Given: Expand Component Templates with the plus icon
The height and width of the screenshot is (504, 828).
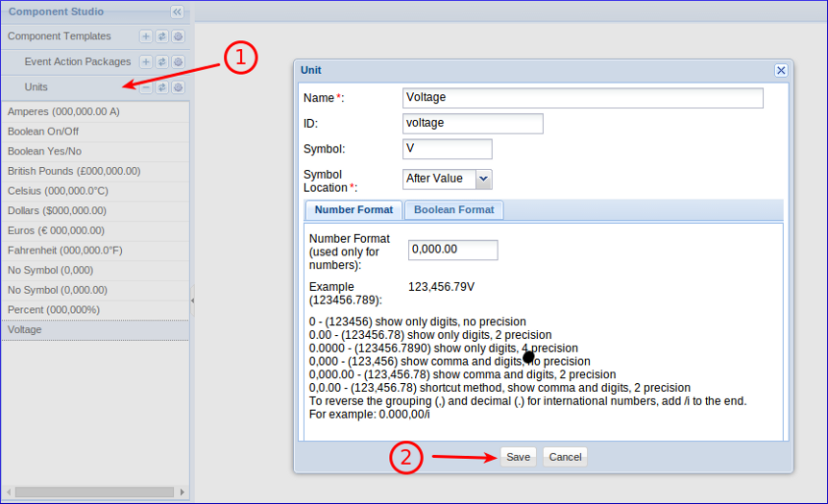Looking at the screenshot, I should point(146,36).
